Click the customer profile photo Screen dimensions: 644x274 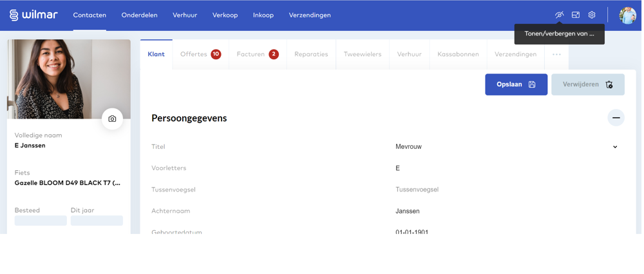[x=69, y=79]
